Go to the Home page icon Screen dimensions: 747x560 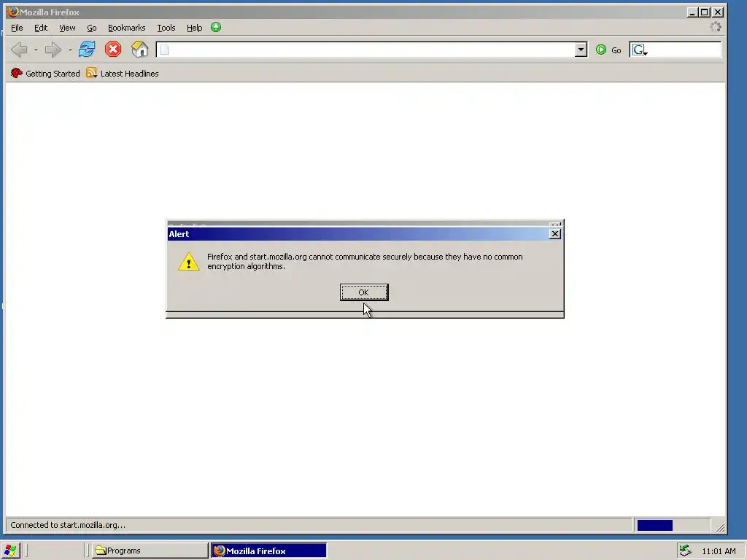pyautogui.click(x=139, y=49)
